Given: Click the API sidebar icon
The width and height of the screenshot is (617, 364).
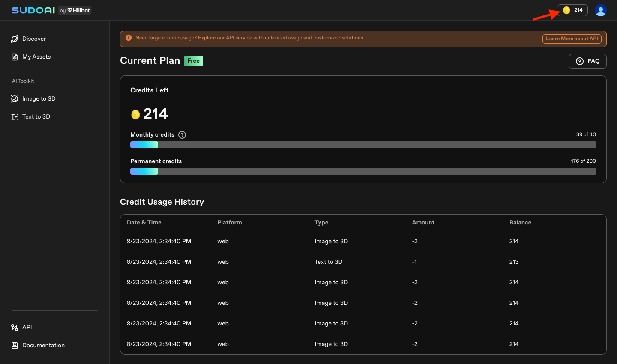Looking at the screenshot, I should click(15, 328).
